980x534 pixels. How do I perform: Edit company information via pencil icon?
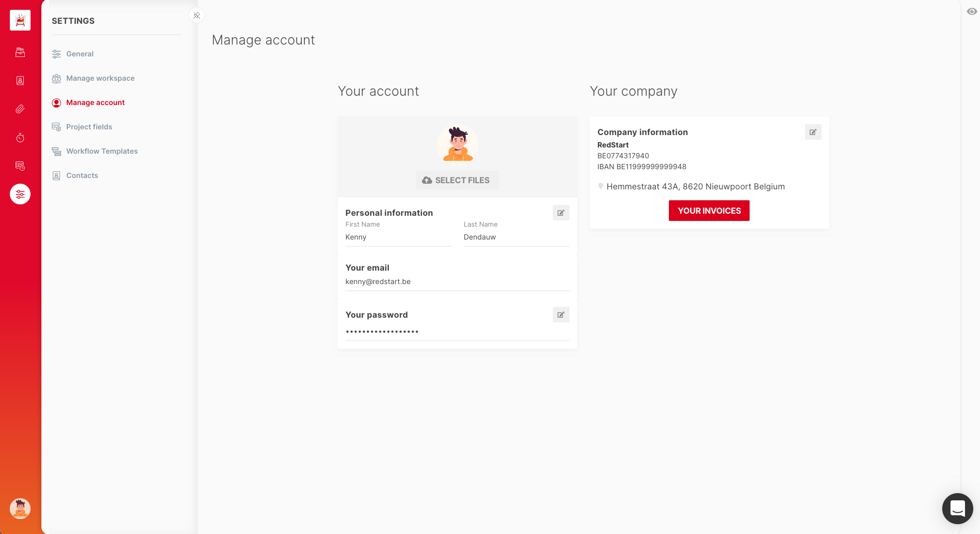point(813,132)
